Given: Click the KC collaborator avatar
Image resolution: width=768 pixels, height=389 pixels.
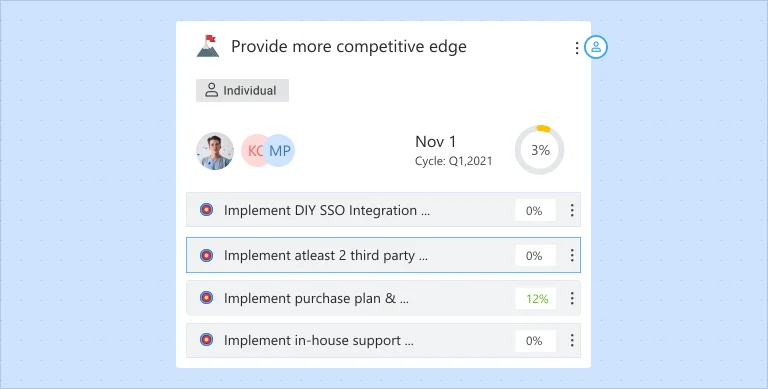Looking at the screenshot, I should click(254, 150).
